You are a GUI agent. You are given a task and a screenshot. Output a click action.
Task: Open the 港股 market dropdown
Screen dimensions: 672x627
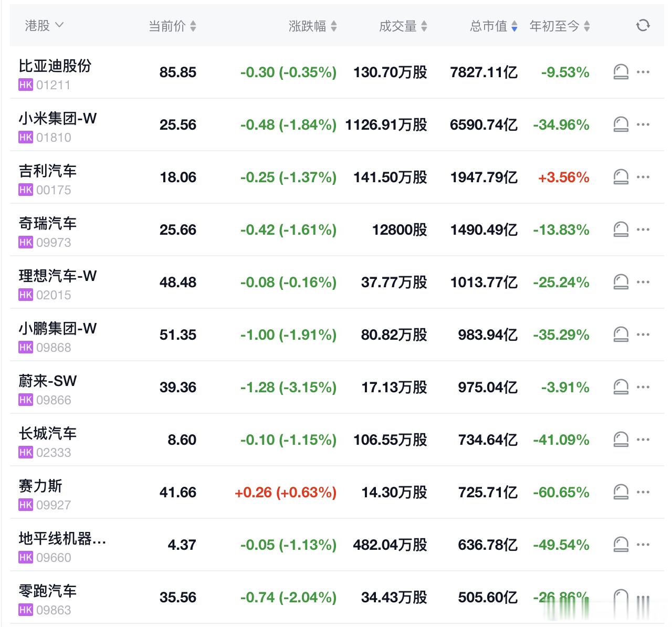tap(44, 25)
